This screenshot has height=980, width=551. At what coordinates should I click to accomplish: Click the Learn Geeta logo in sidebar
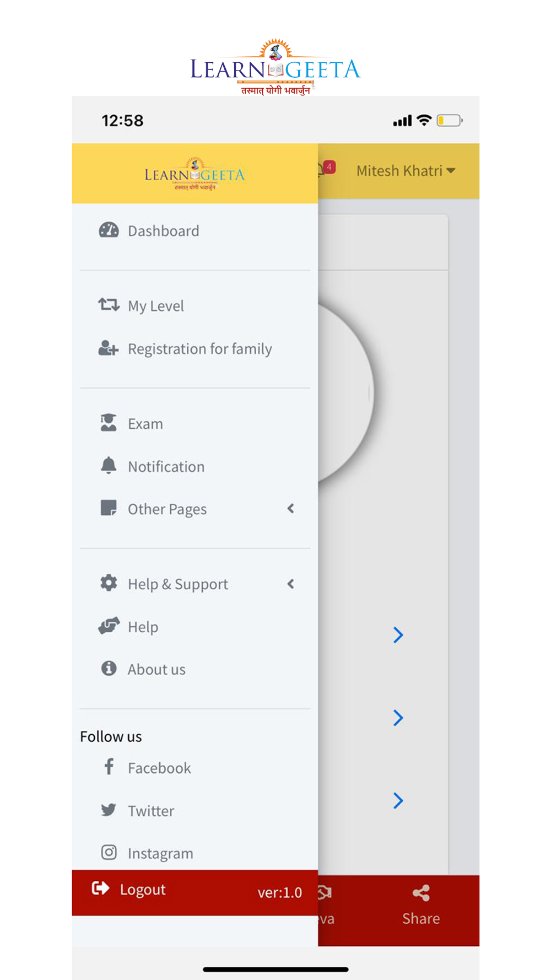(195, 174)
